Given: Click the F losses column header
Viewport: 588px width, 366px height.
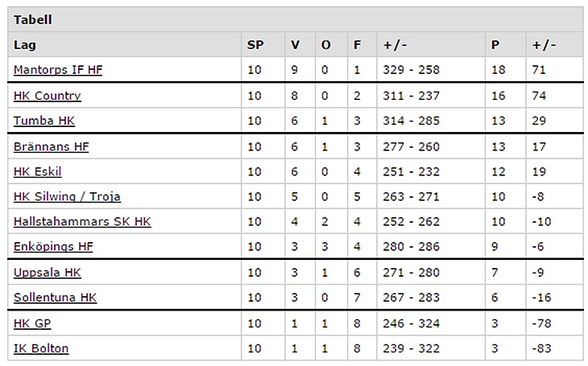Looking at the screenshot, I should (x=357, y=45).
